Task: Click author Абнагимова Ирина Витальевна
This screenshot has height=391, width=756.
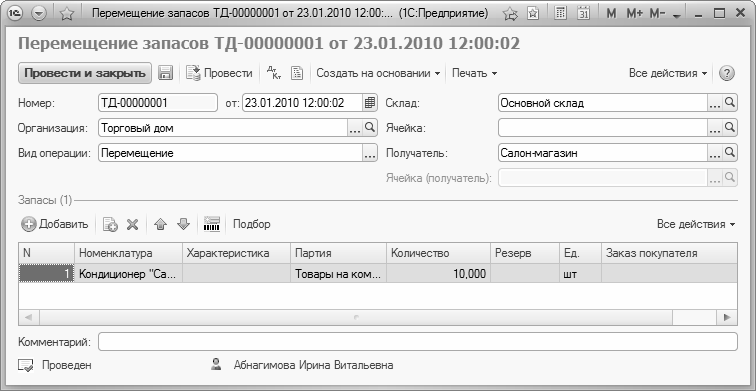Action: pos(313,365)
